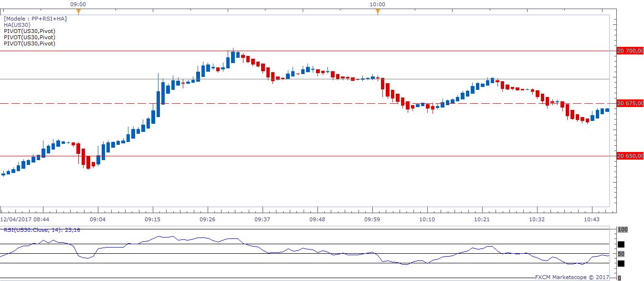This screenshot has height=281, width=644.
Task: Click the 09:00 label at chart top
Action: tap(78, 4)
